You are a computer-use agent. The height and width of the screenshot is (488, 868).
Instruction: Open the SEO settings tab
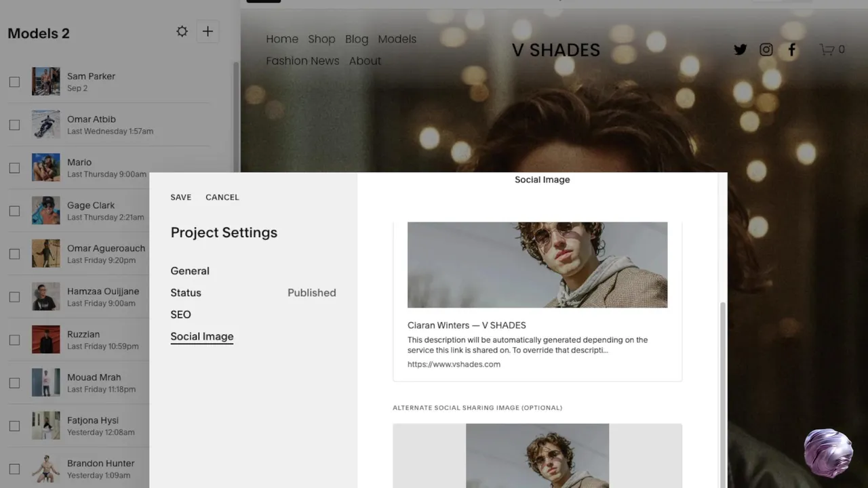[x=180, y=314]
